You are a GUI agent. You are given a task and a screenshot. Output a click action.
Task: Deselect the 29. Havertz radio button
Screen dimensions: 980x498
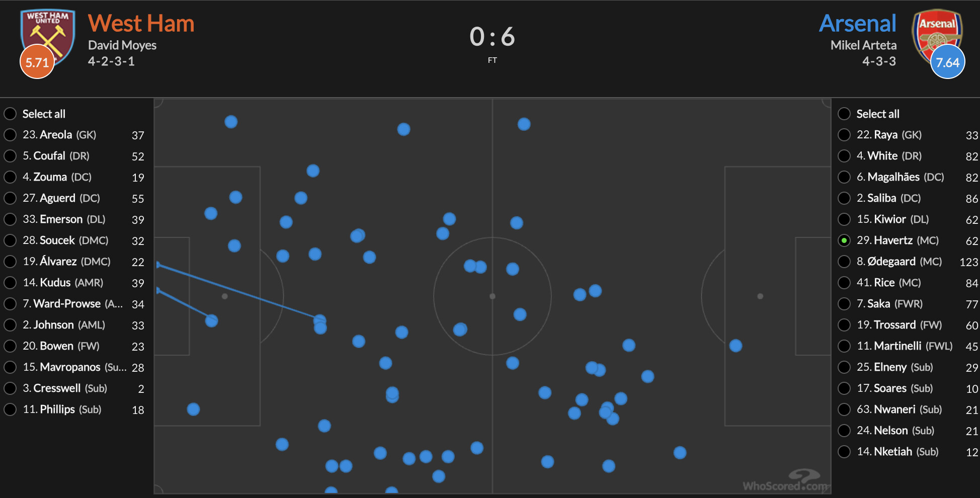click(844, 240)
